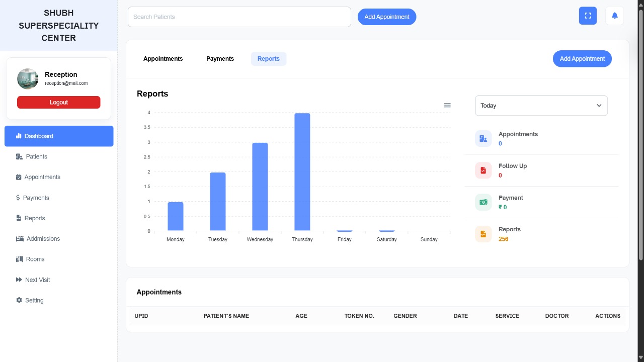Click the Patients sidebar icon
This screenshot has height=362, width=644.
coord(19,156)
